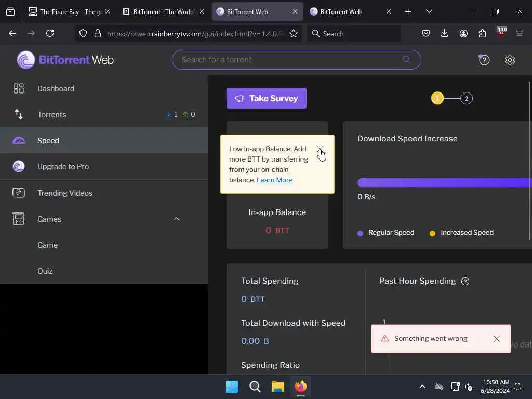This screenshot has width=532, height=399.
Task: Open the Extensions puzzle icon
Action: [482, 33]
